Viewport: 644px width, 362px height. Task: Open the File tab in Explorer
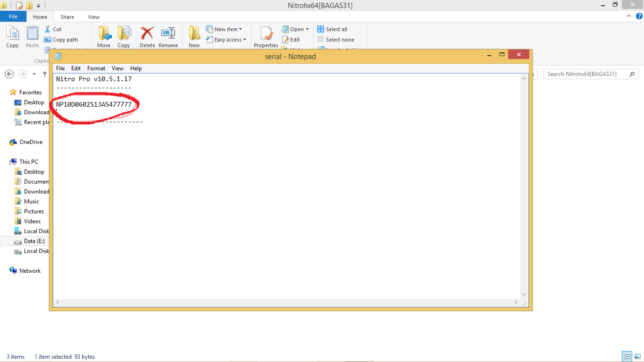13,17
